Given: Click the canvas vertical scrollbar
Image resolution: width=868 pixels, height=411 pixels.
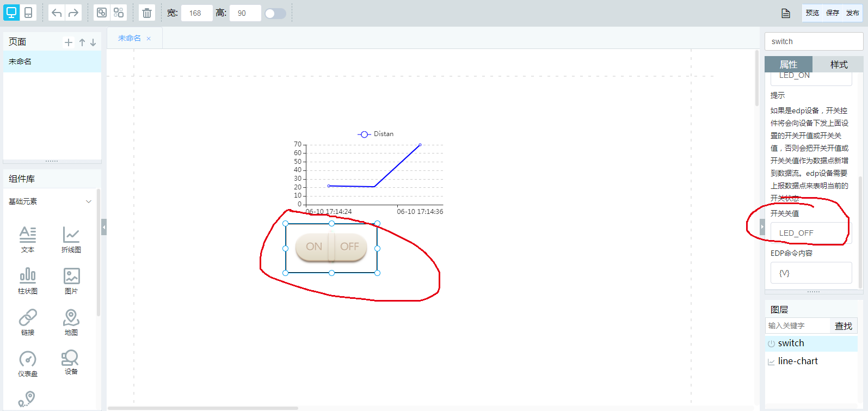Looking at the screenshot, I should pyautogui.click(x=756, y=78).
